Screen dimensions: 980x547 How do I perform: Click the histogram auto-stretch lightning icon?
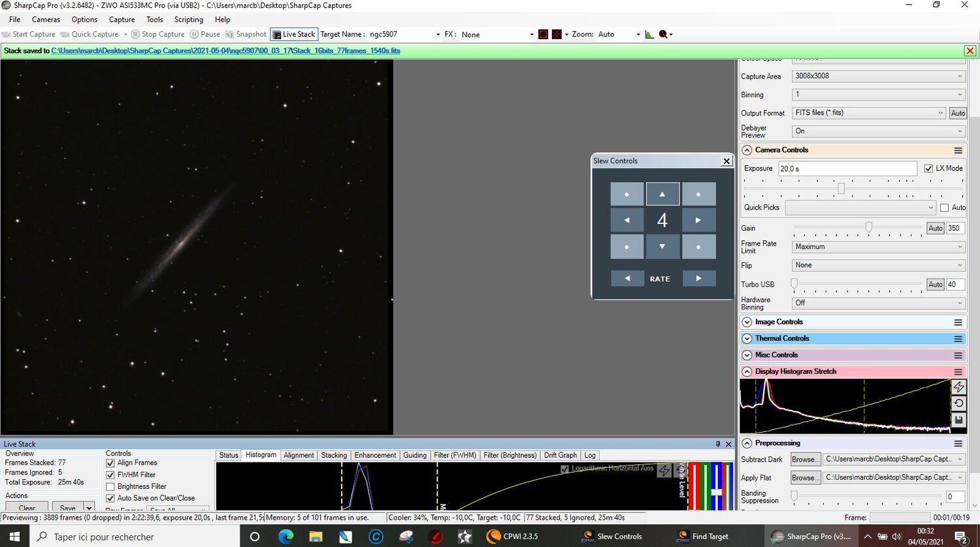click(x=958, y=387)
